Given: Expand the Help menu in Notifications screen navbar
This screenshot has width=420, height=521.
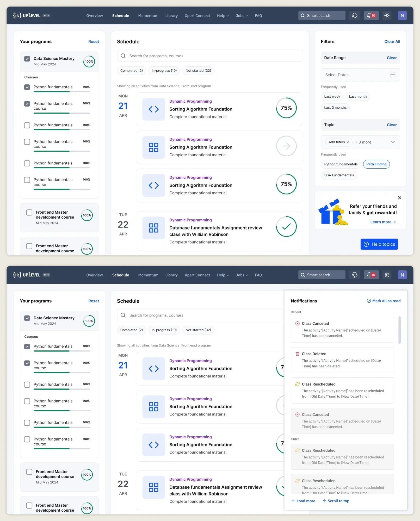Looking at the screenshot, I should pos(223,275).
